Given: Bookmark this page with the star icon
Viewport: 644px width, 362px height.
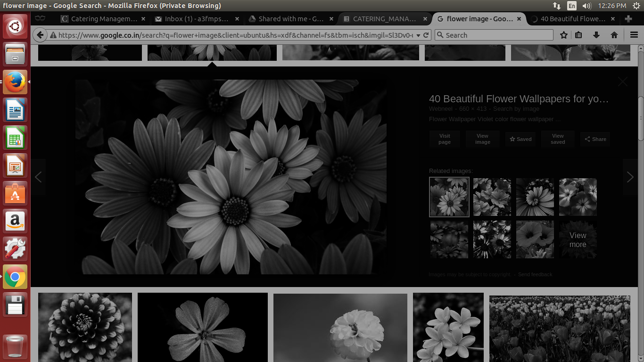Looking at the screenshot, I should point(564,35).
